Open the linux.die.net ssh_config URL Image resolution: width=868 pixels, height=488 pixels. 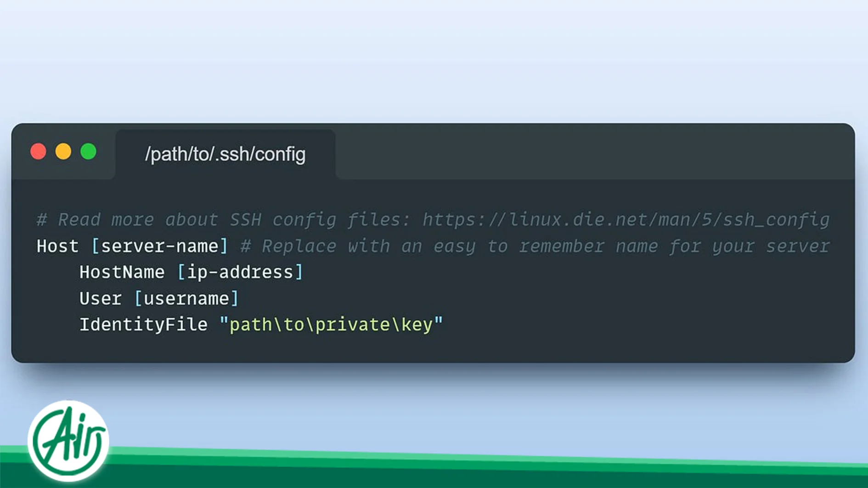click(x=626, y=220)
